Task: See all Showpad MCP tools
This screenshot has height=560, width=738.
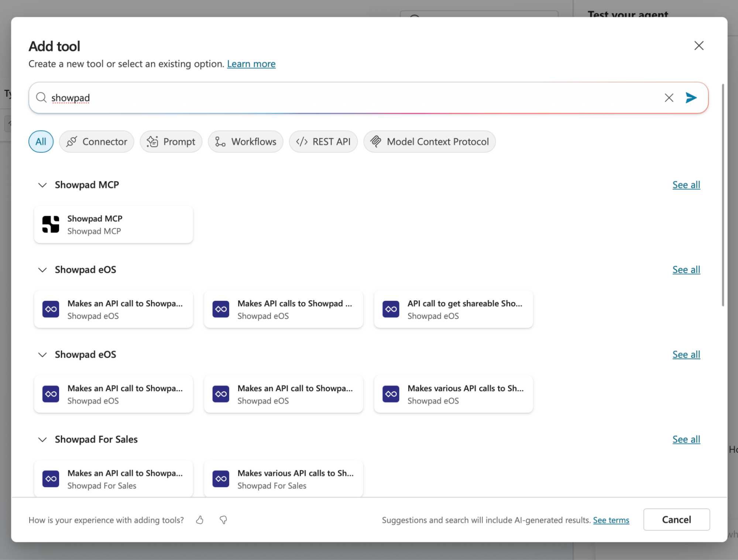Action: pos(686,185)
